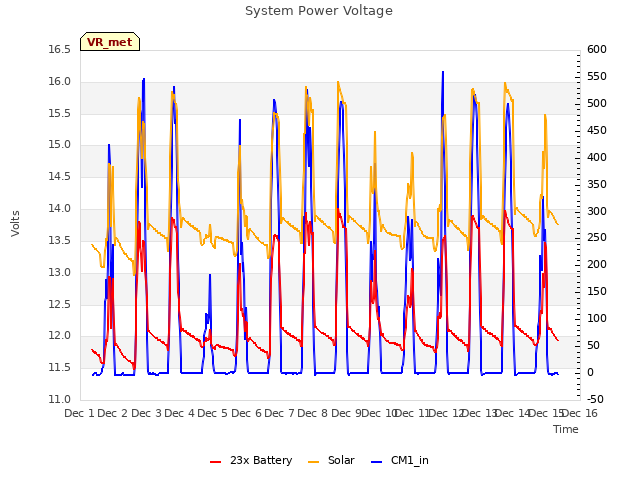
Task: Click the 11.0 left axis value
Action: click(60, 400)
